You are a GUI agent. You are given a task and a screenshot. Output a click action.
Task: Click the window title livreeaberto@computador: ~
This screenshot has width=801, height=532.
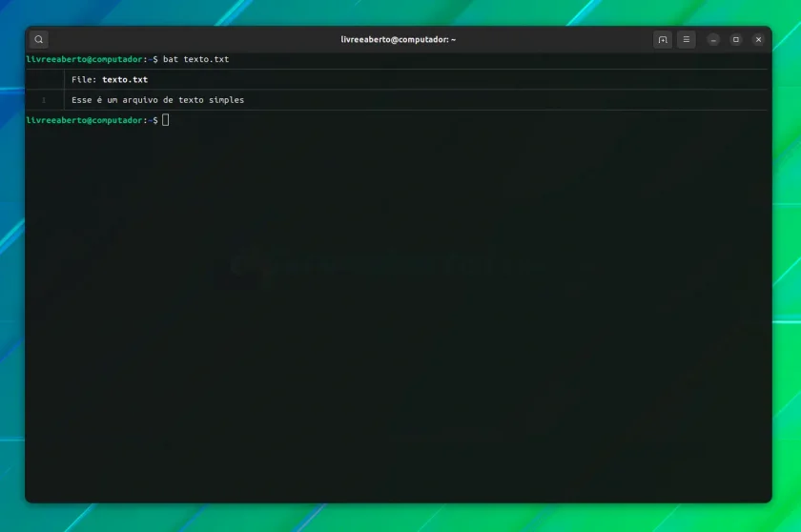coord(399,39)
